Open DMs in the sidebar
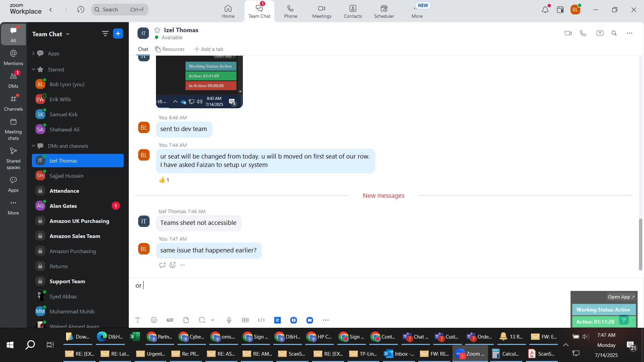Screen dimensions: 644x362 [x=13, y=80]
